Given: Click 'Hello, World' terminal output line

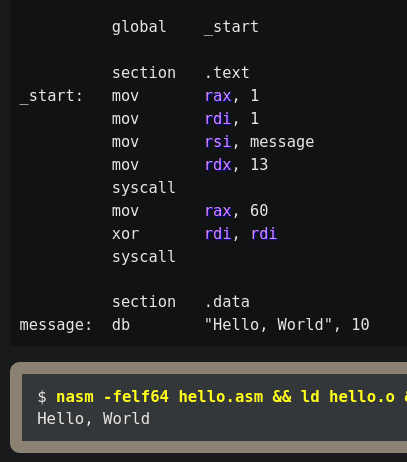Looking at the screenshot, I should click(94, 419).
